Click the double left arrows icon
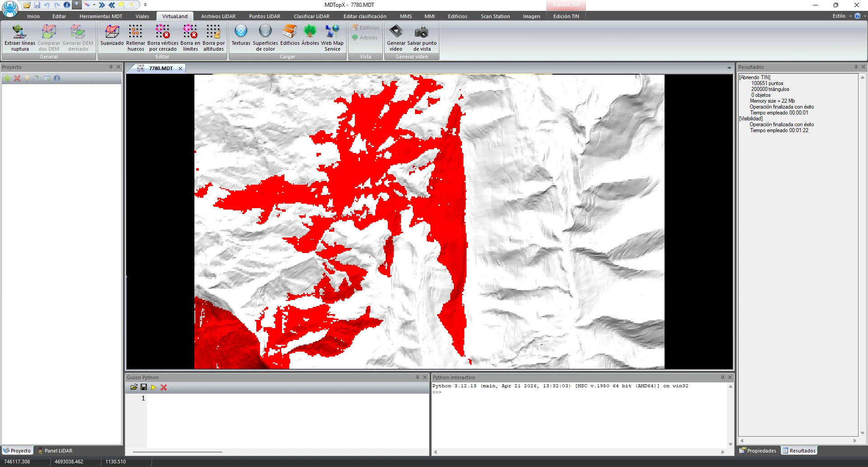This screenshot has width=868, height=467. (112, 5)
